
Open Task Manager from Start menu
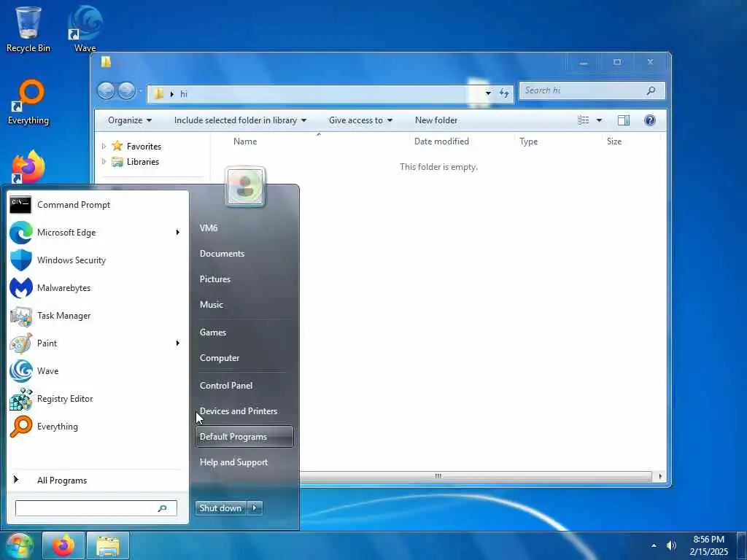click(x=97, y=315)
